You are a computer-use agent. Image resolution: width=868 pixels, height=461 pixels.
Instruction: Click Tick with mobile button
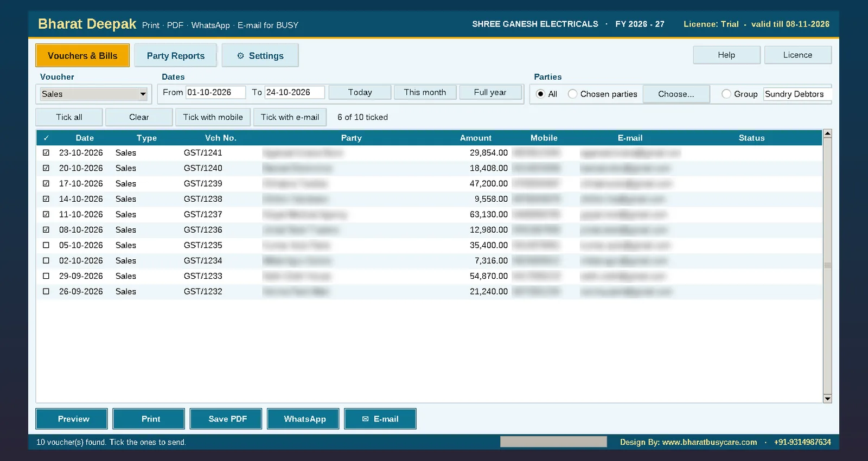[x=213, y=117]
